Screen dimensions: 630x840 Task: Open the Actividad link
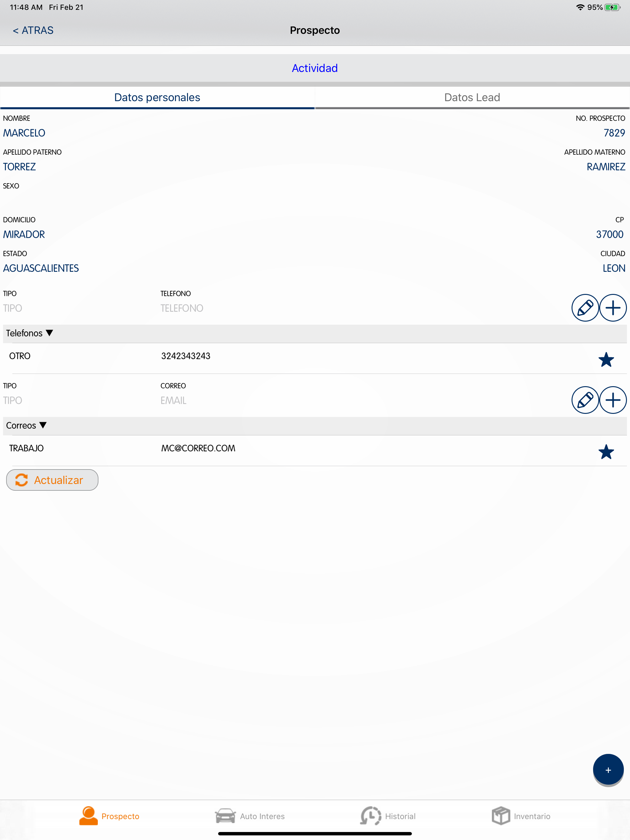pyautogui.click(x=315, y=68)
